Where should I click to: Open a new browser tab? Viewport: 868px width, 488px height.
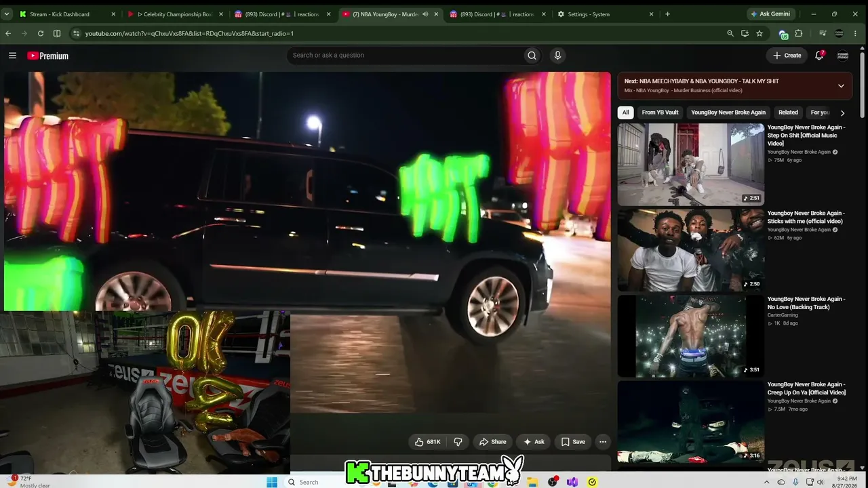pyautogui.click(x=667, y=14)
